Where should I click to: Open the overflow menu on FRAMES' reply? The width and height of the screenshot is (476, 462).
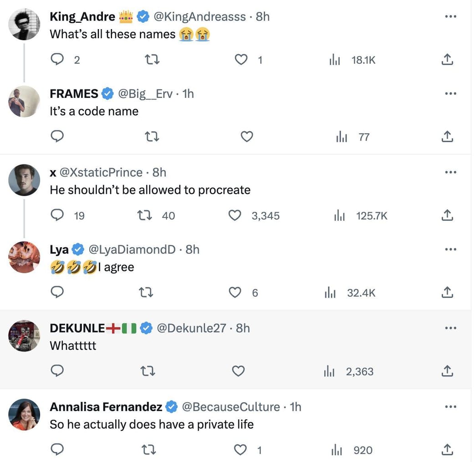(450, 93)
